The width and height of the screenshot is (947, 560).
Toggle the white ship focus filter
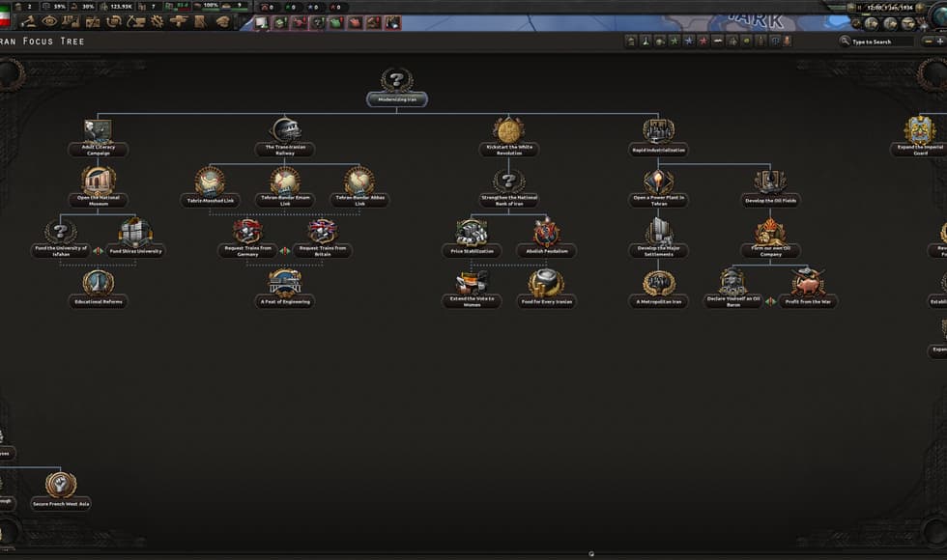pyautogui.click(x=717, y=41)
